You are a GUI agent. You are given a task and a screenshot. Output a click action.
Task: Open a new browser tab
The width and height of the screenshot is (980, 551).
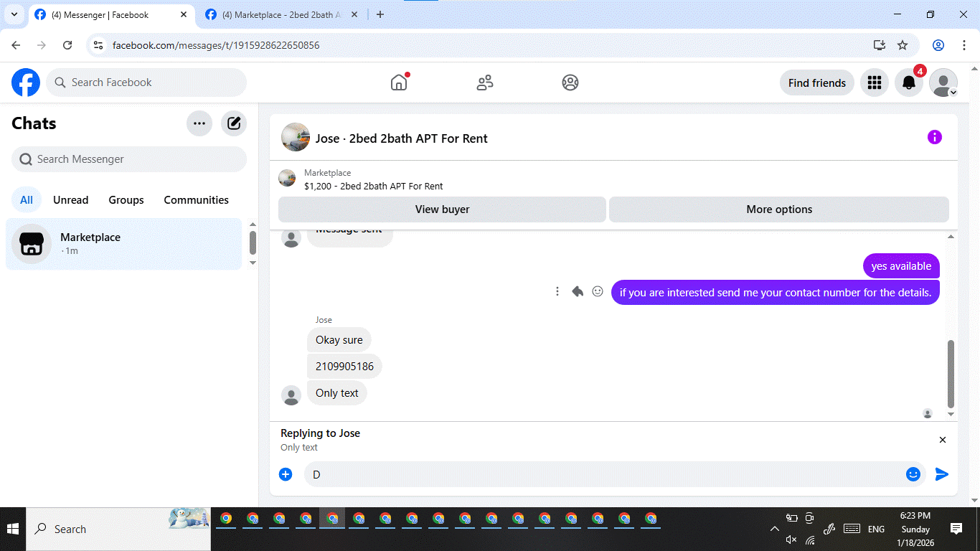[x=380, y=14]
